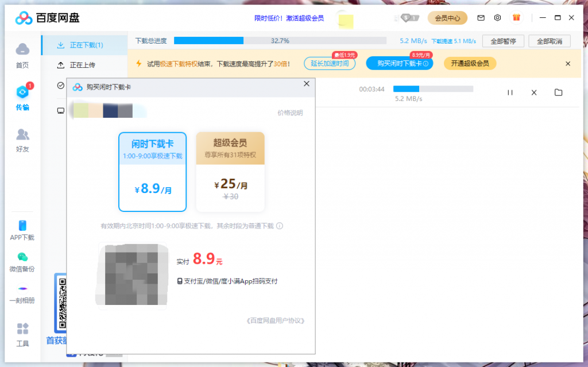Click 32.7% total progress text

(280, 41)
